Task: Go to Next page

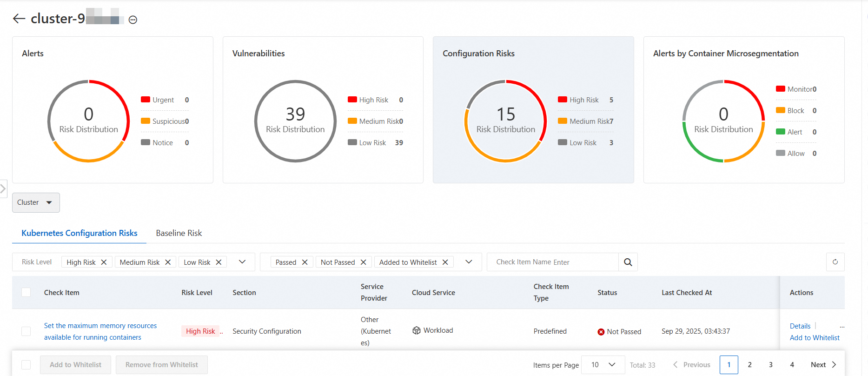Action: [823, 365]
